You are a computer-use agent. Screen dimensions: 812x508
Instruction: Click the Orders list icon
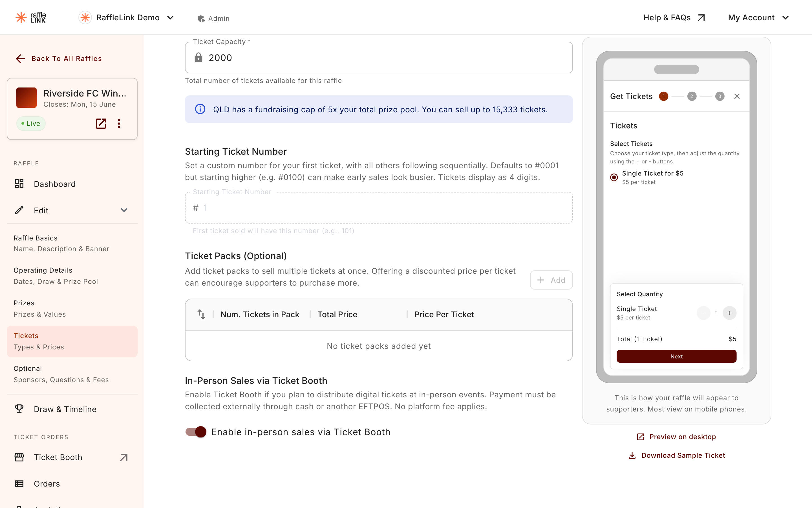19,483
